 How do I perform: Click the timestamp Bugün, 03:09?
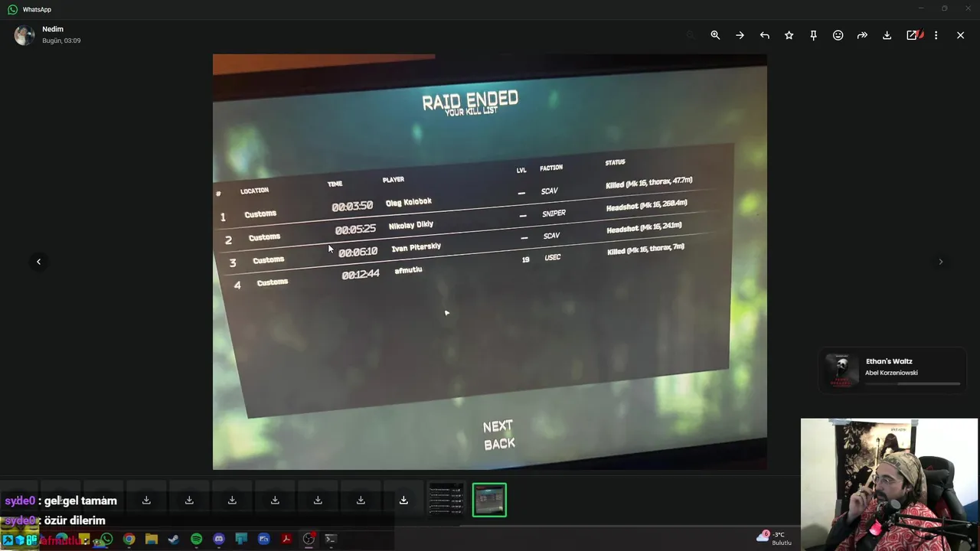[x=61, y=41]
